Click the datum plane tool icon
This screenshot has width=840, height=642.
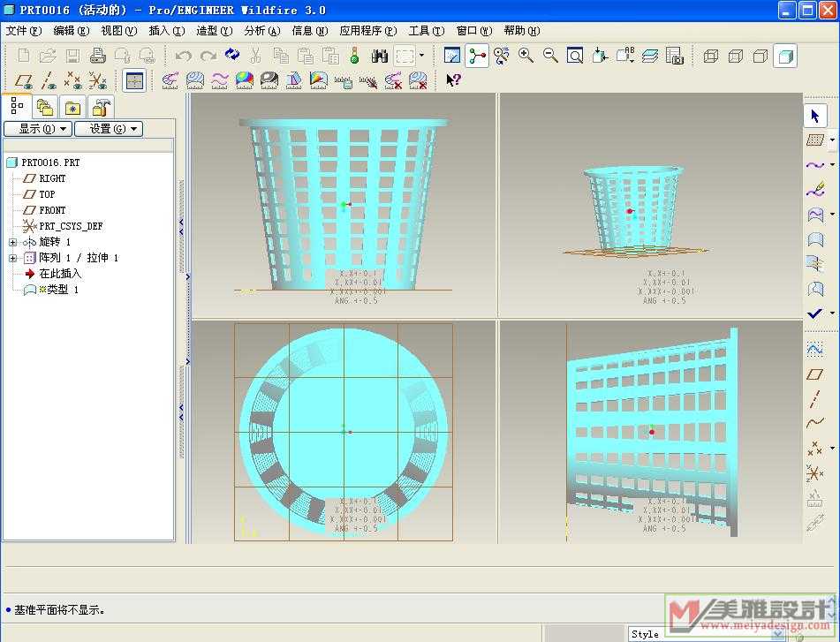pyautogui.click(x=814, y=374)
